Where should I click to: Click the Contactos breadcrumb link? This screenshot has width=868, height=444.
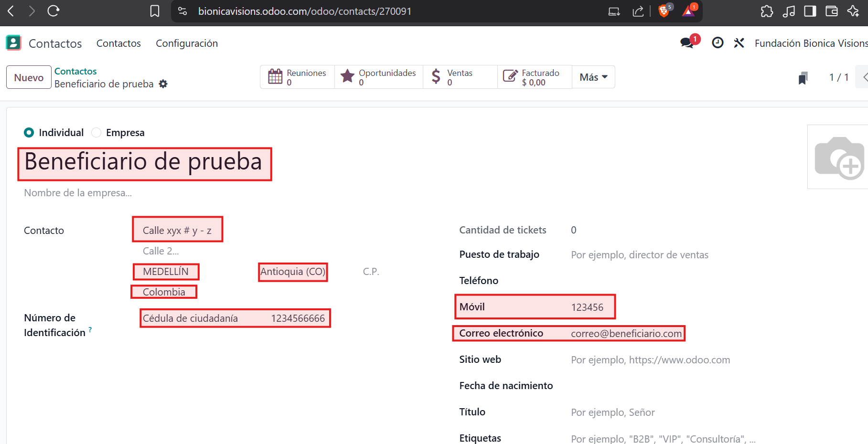[75, 71]
